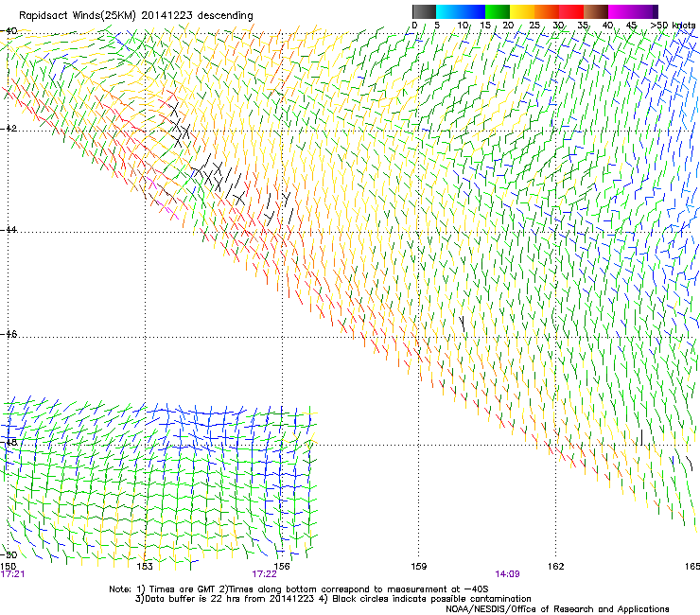Select the brown 35–40 knots legend segment

point(596,11)
